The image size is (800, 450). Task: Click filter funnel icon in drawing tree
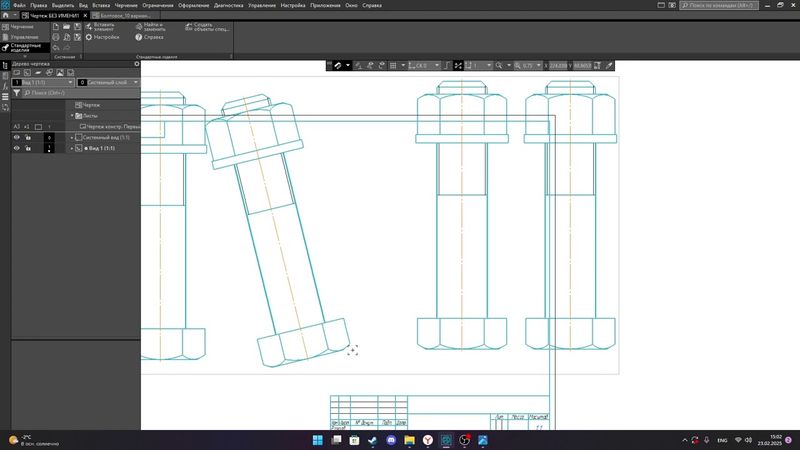[16, 93]
